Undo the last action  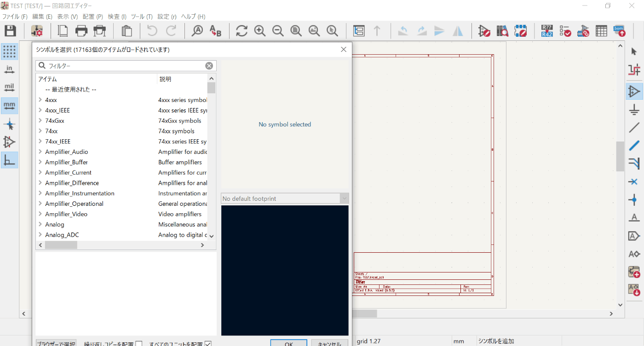click(152, 31)
